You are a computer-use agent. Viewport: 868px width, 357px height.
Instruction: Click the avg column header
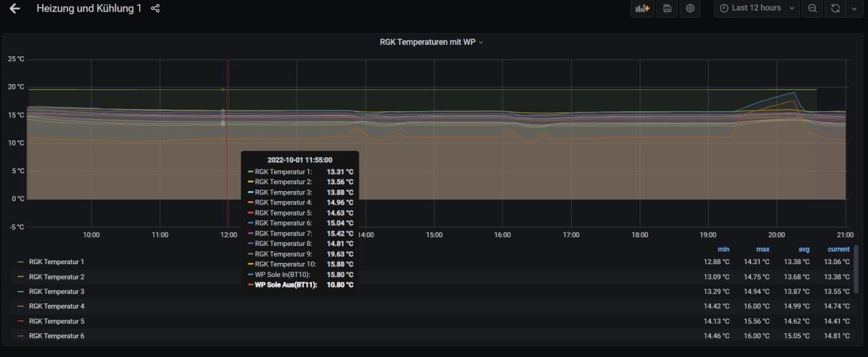tap(804, 249)
